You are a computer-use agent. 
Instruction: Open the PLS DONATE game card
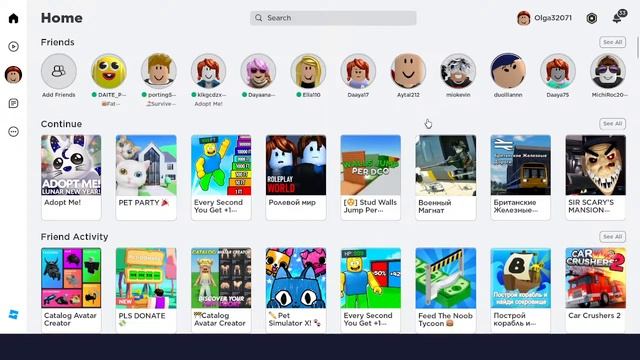(146, 290)
